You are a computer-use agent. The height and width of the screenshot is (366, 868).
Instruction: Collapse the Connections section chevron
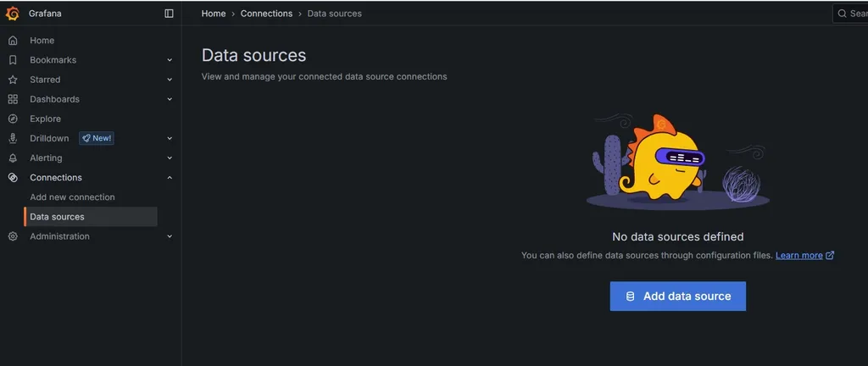click(170, 177)
